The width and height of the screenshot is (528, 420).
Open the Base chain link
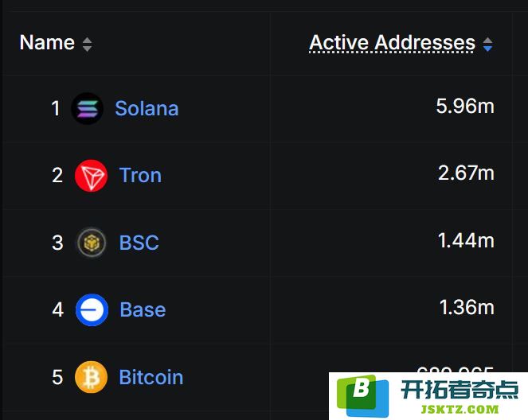(143, 309)
